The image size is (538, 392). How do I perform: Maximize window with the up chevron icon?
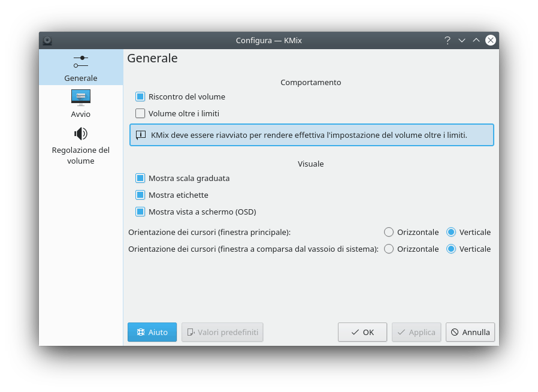[x=476, y=40]
